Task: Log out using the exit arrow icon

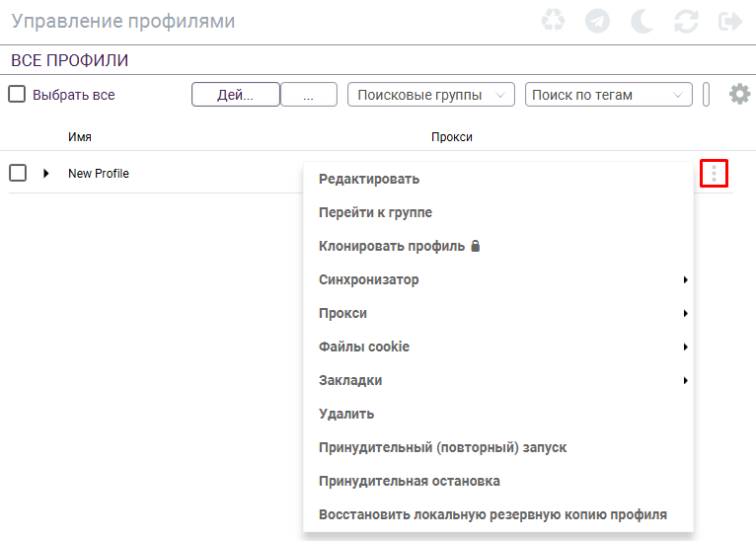Action: coord(730,21)
